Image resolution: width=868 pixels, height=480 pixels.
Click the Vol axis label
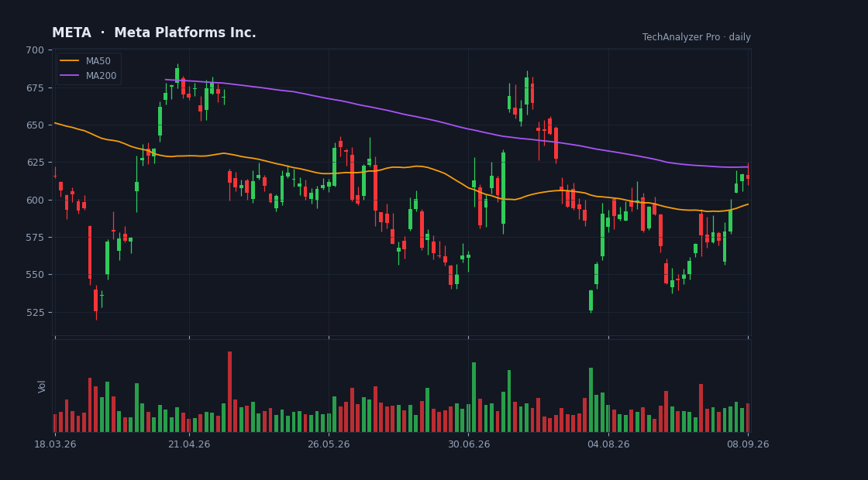coord(42,386)
